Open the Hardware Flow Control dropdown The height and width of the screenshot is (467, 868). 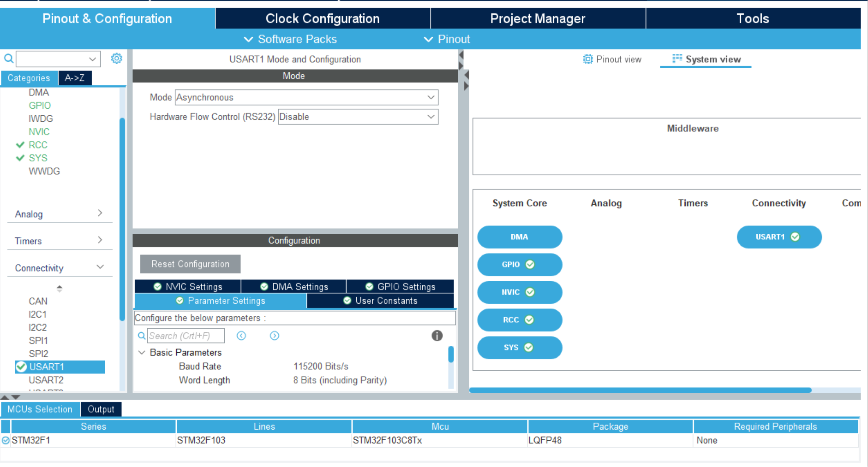(x=358, y=117)
